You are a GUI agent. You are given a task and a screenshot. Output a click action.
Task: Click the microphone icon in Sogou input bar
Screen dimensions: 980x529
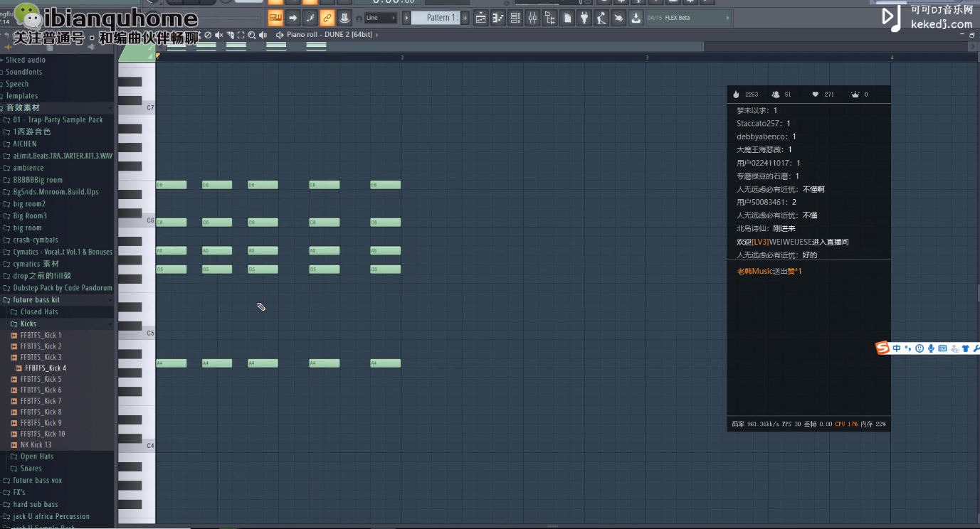(x=931, y=348)
